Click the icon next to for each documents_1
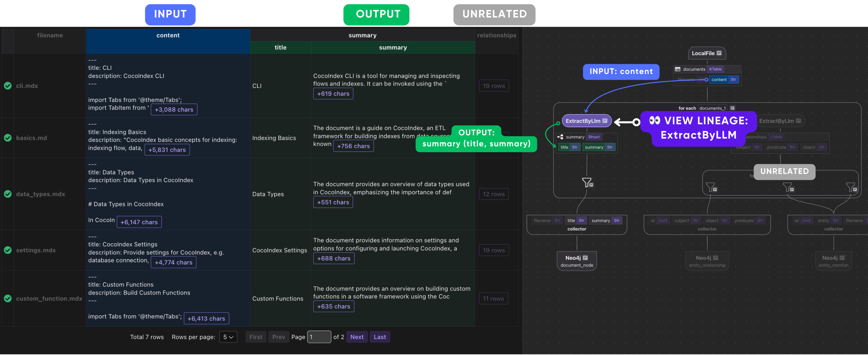 [x=733, y=108]
